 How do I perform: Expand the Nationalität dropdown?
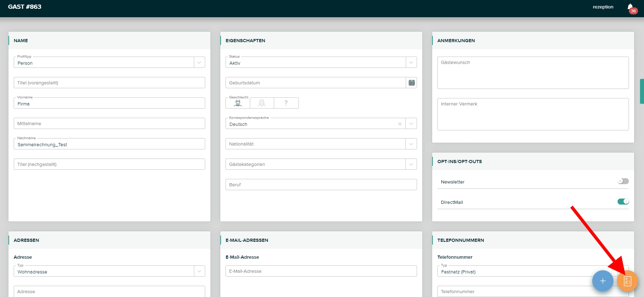pos(411,144)
